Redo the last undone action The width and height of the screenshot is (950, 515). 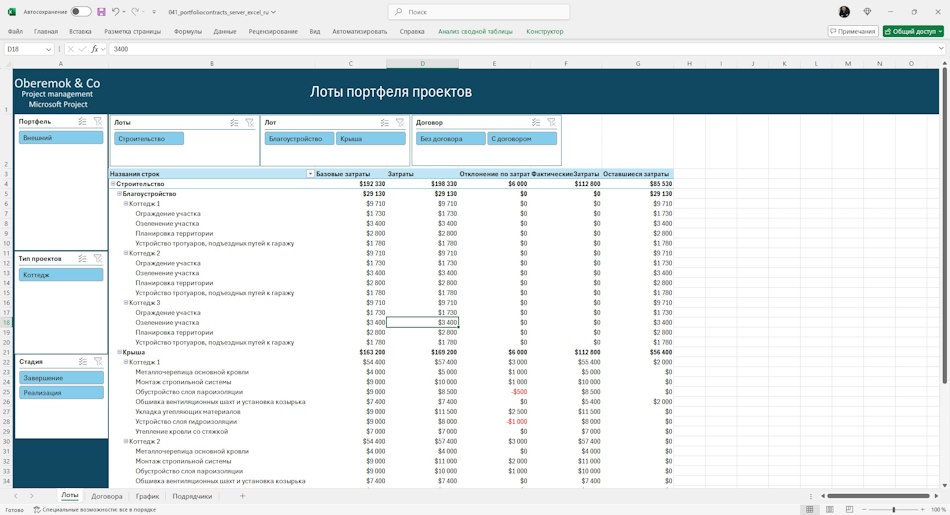pyautogui.click(x=135, y=12)
